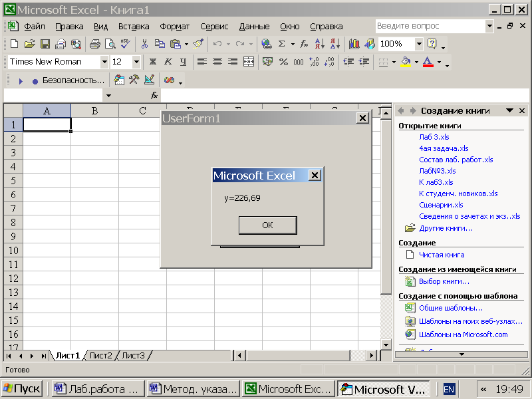Open font color dropdown arrow
The image size is (532, 399).
tap(440, 62)
